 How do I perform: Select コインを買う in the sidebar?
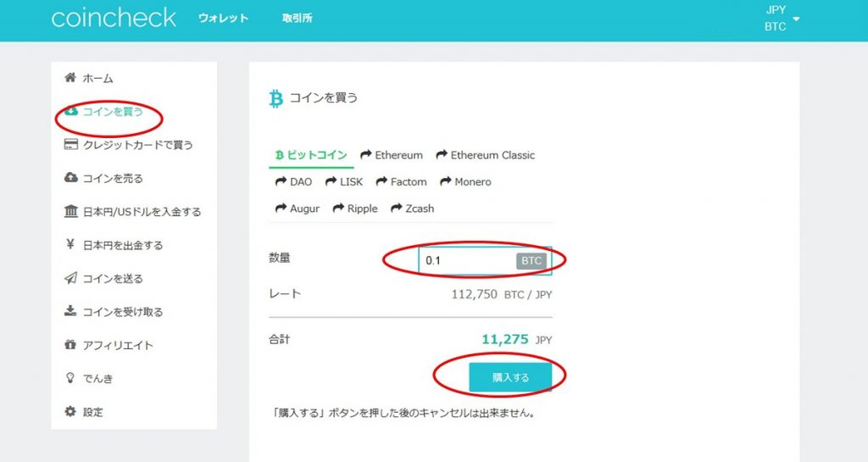point(113,112)
